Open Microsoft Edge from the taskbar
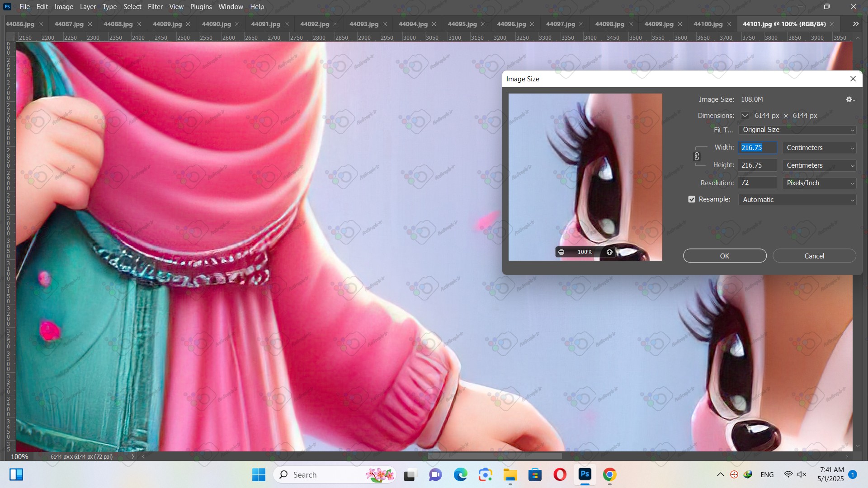This screenshot has height=488, width=868. [460, 474]
